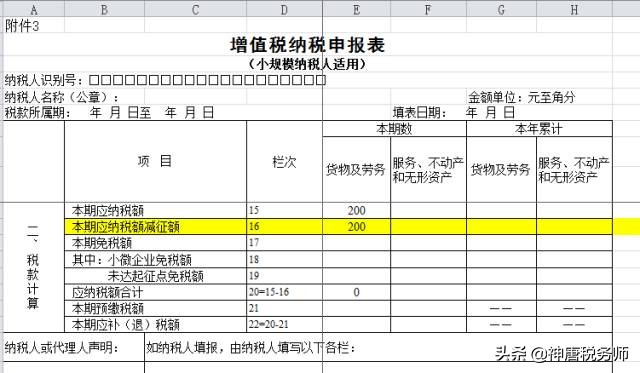The height and width of the screenshot is (373, 640).
Task: Click 栏次 cell 16
Action: [x=284, y=226]
